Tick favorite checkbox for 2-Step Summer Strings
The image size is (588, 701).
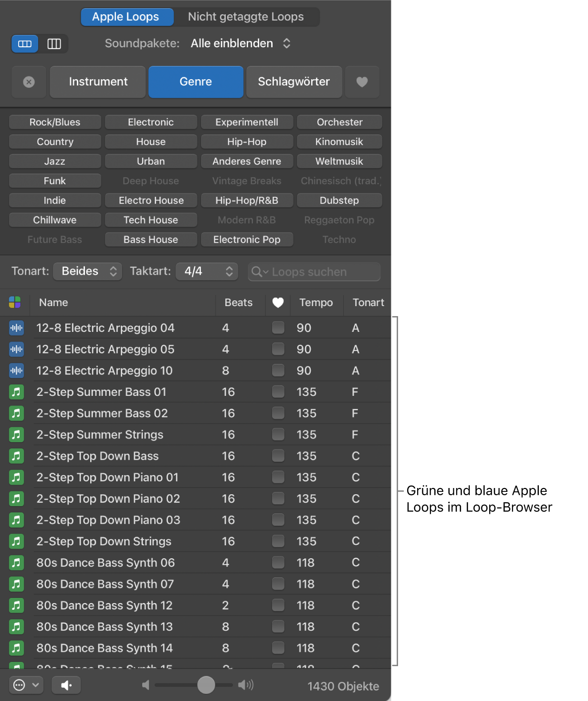[x=278, y=434]
